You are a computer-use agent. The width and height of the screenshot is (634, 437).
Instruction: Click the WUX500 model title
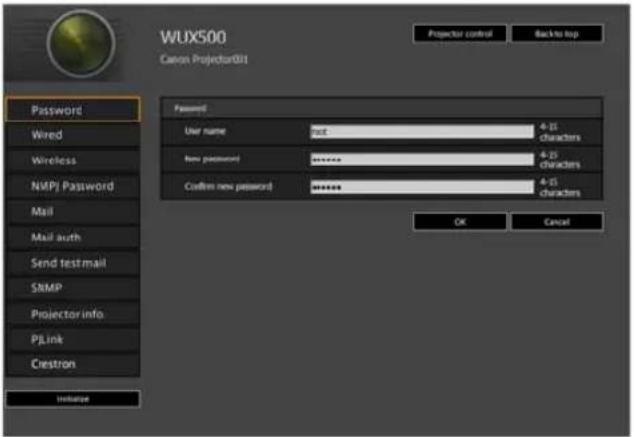[193, 37]
